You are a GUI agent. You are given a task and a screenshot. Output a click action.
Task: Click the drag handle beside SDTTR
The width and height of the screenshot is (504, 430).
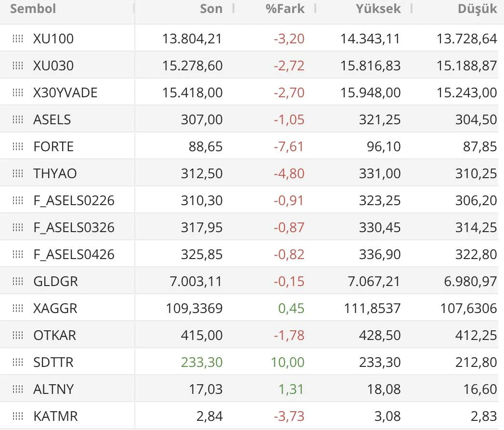click(18, 362)
